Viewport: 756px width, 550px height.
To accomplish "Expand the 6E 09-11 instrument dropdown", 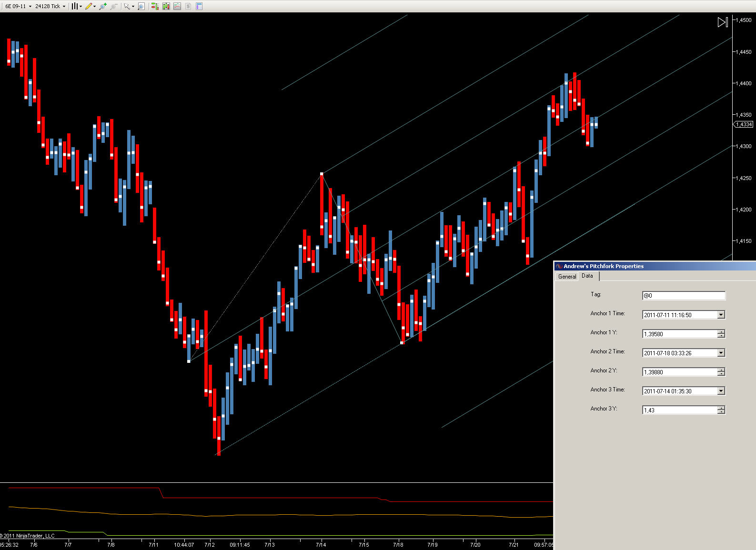I will pos(18,6).
